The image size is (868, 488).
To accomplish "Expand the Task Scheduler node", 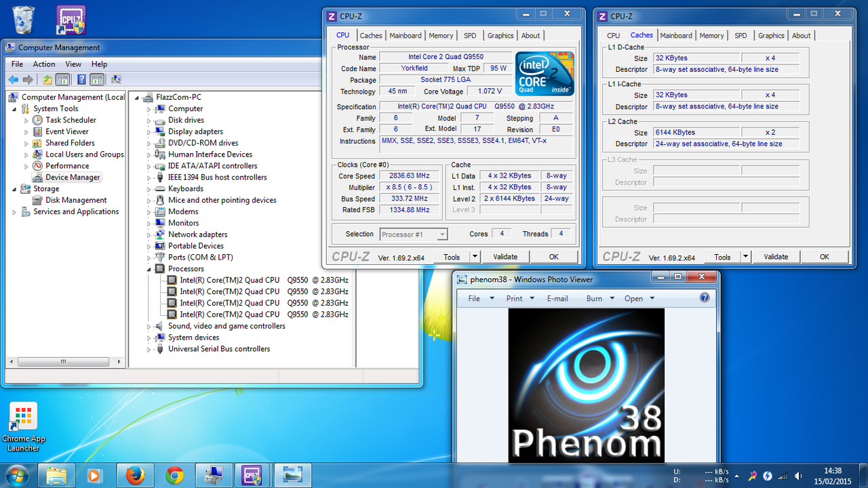I will tap(26, 120).
